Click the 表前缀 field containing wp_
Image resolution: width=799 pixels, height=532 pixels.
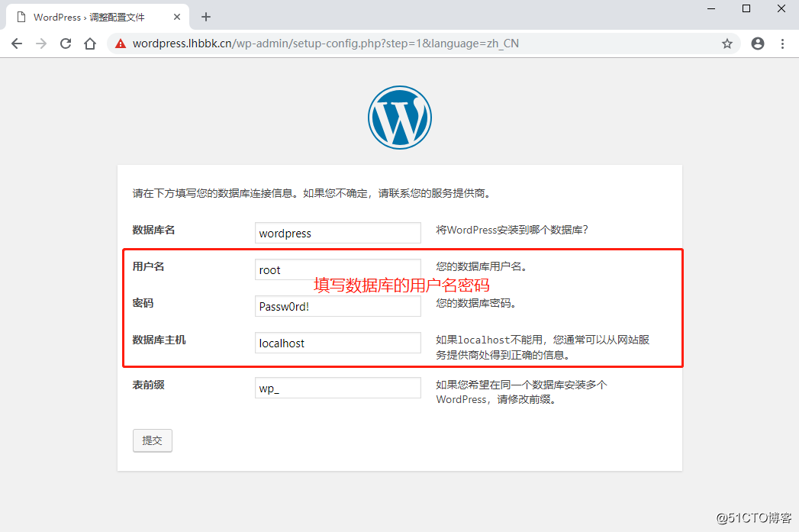pyautogui.click(x=338, y=388)
